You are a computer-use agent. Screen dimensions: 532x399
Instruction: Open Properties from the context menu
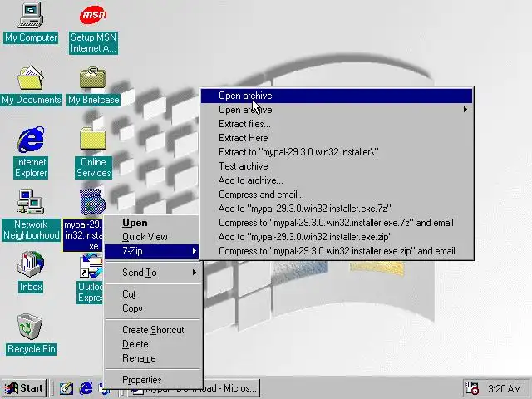pyautogui.click(x=152, y=380)
